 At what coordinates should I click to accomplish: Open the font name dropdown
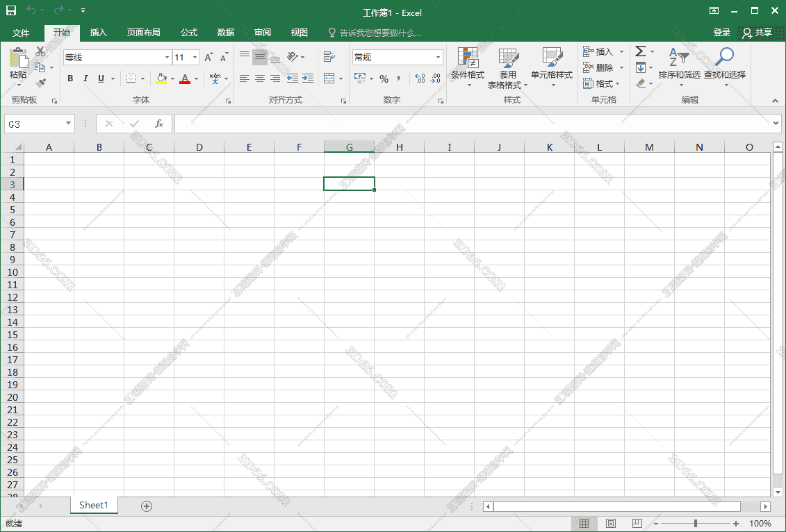(x=167, y=57)
